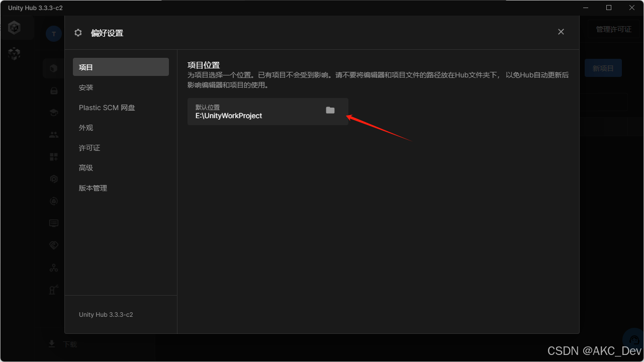Click the Unity logo icon in background Hub
Image resolution: width=644 pixels, height=362 pixels.
click(15, 28)
